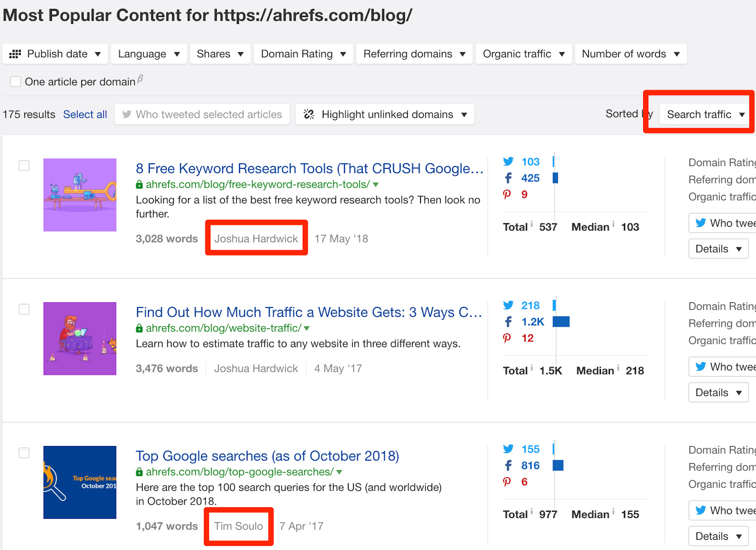Click info icon next to Total 537
The width and height of the screenshot is (756, 550).
(532, 224)
